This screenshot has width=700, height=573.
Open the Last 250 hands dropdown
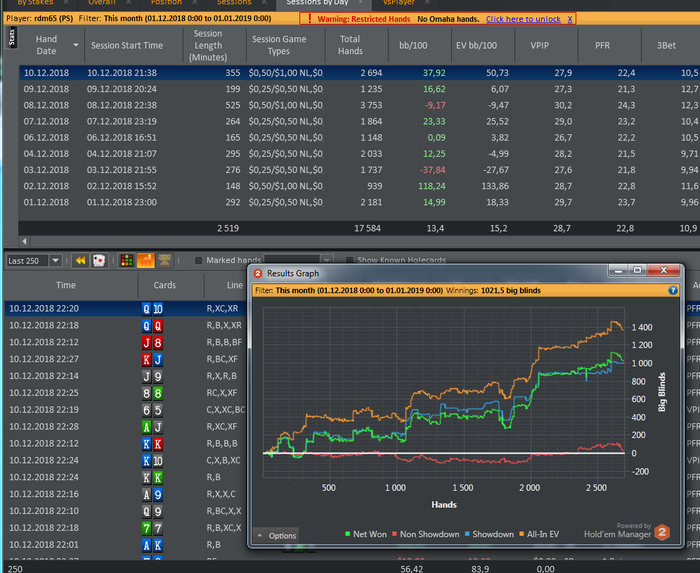54,260
